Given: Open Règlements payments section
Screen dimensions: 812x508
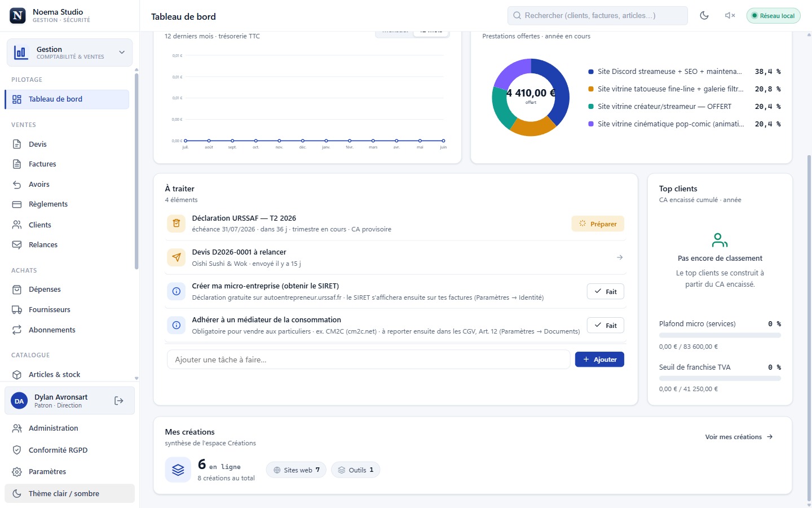Looking at the screenshot, I should [67, 204].
